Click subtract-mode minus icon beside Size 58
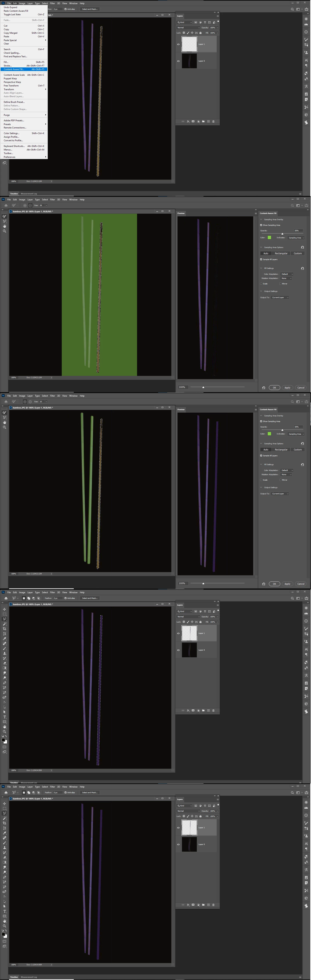The width and height of the screenshot is (311, 980). pyautogui.click(x=30, y=205)
